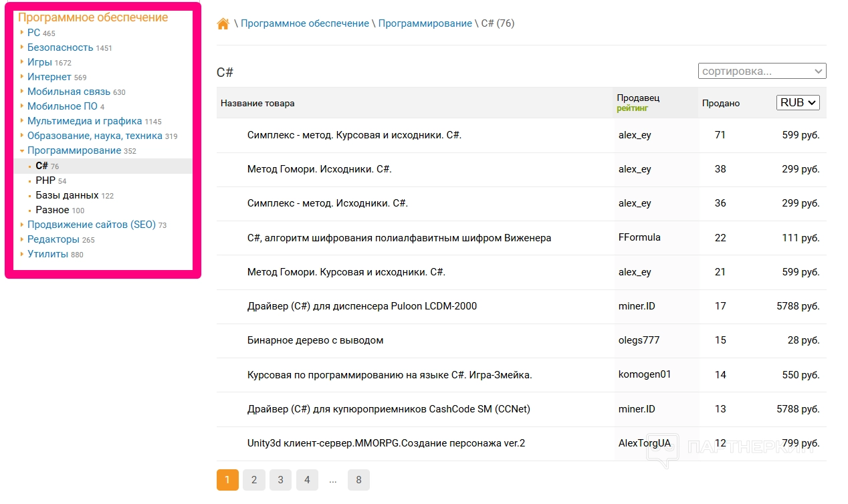Open the RUB currency dropdown

click(x=798, y=103)
